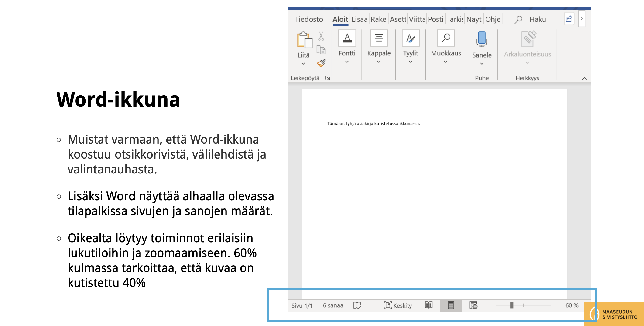
Task: Click the zoom out minus button
Action: pos(490,305)
